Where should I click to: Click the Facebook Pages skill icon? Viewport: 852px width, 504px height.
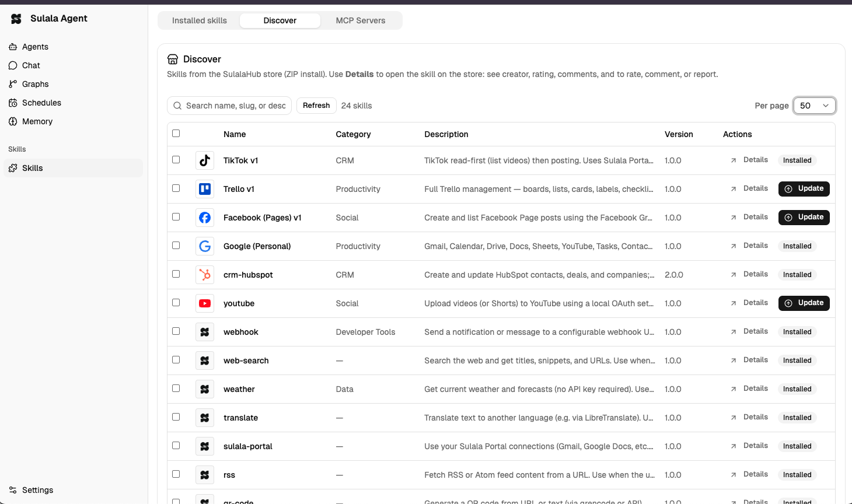coord(205,218)
